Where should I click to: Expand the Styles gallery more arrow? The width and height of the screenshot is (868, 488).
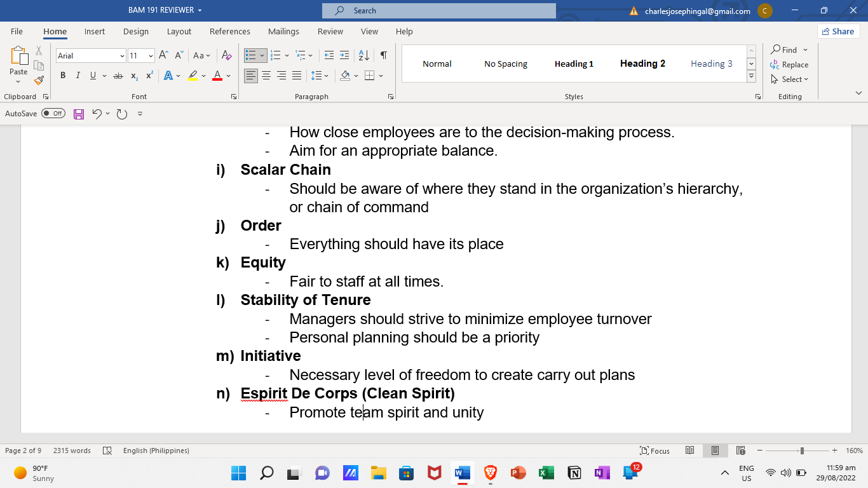pos(751,76)
